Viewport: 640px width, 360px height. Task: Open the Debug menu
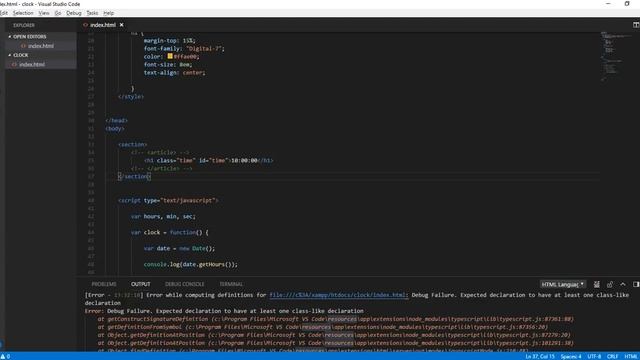point(73,13)
